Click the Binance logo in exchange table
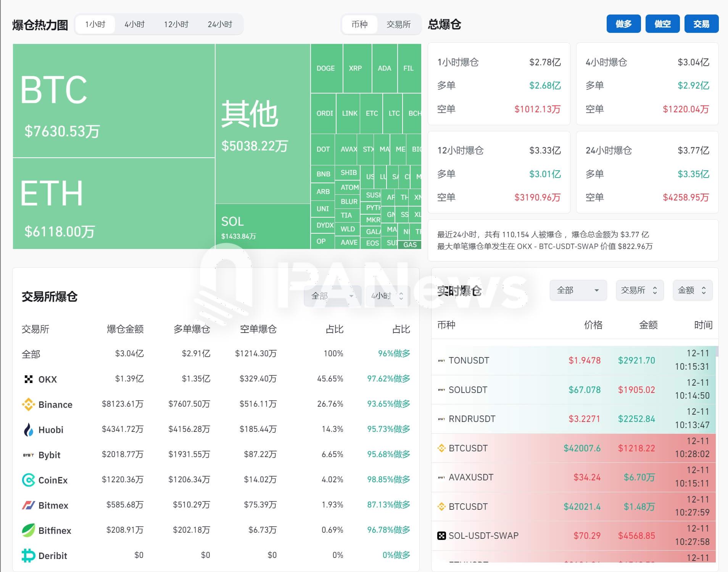Viewport: 728px width, 572px height. tap(29, 404)
